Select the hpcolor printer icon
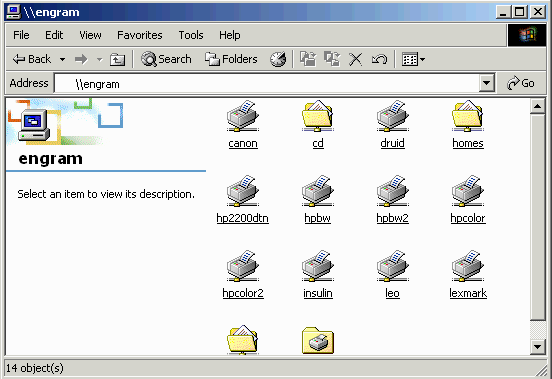The image size is (552, 379). point(468,191)
